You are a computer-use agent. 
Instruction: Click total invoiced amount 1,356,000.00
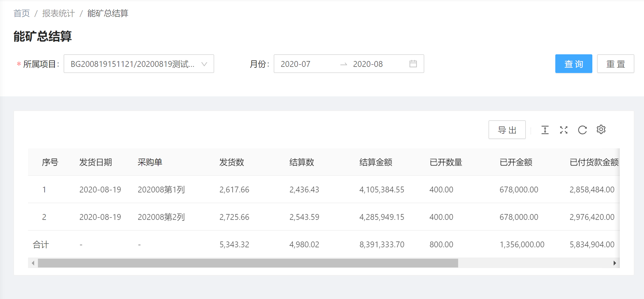pyautogui.click(x=522, y=244)
